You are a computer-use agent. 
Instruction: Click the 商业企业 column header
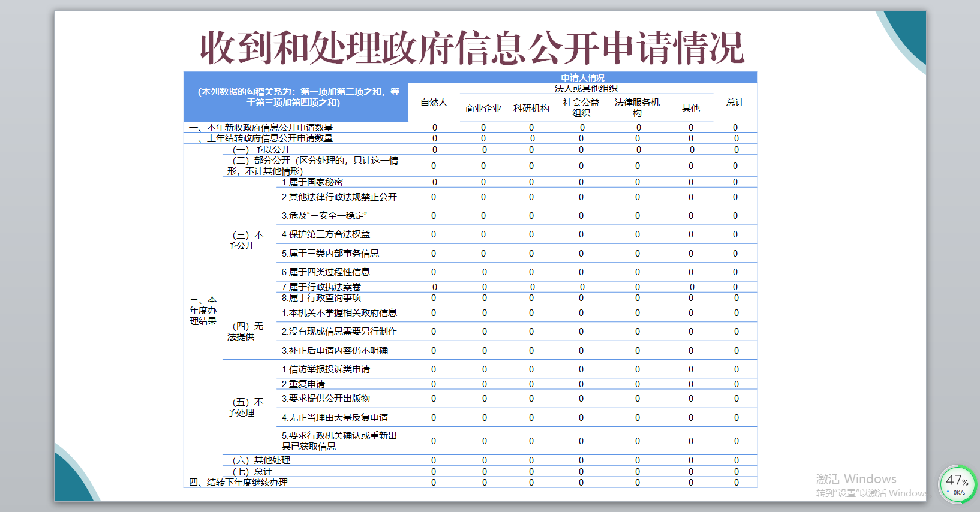(x=483, y=109)
